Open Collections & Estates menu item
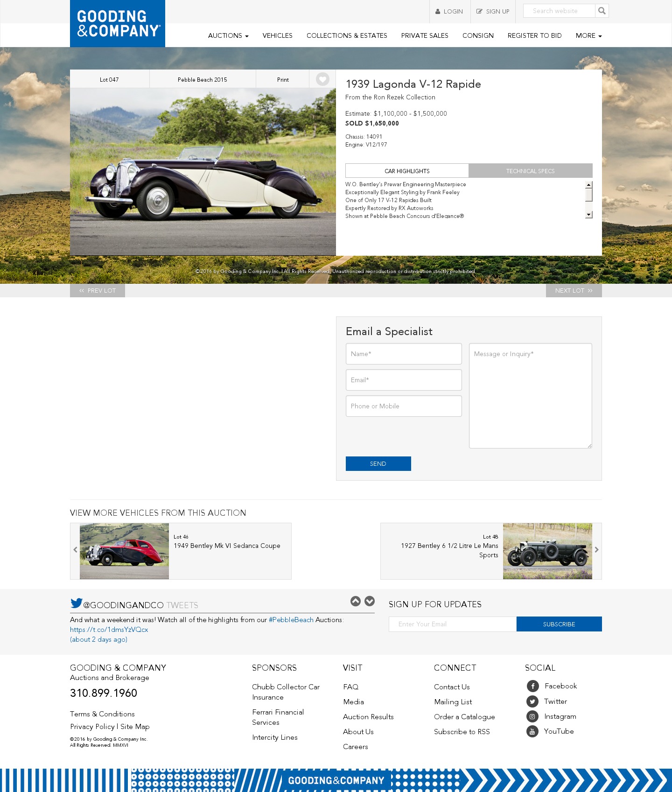Image resolution: width=672 pixels, height=792 pixels. click(x=347, y=35)
